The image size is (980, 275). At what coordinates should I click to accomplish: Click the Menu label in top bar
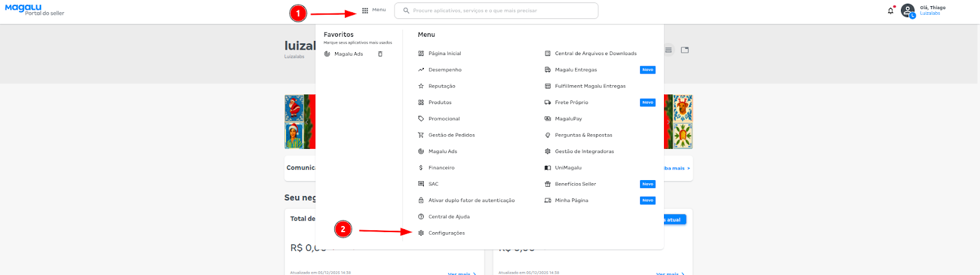click(379, 10)
